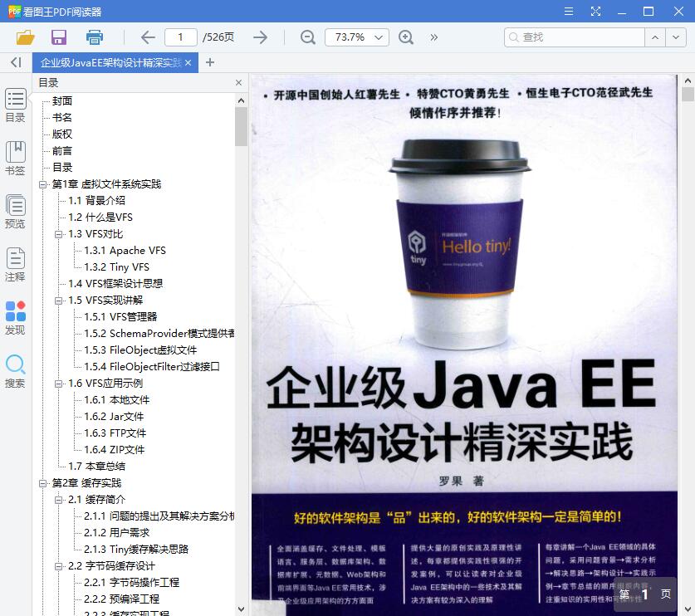Open section 2.1.3 Tiny缓存解决思路
This screenshot has height=616, width=695.
[136, 550]
